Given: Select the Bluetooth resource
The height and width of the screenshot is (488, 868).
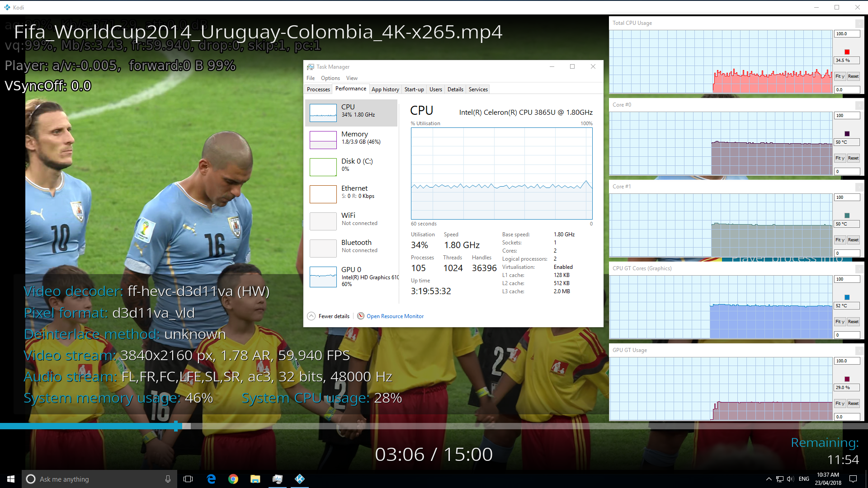Looking at the screenshot, I should tap(351, 248).
